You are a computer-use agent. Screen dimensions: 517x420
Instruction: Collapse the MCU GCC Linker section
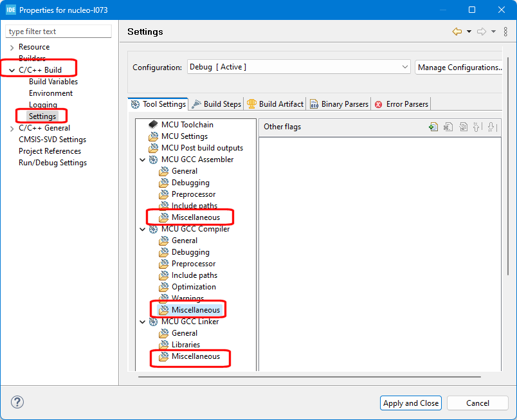tap(142, 322)
